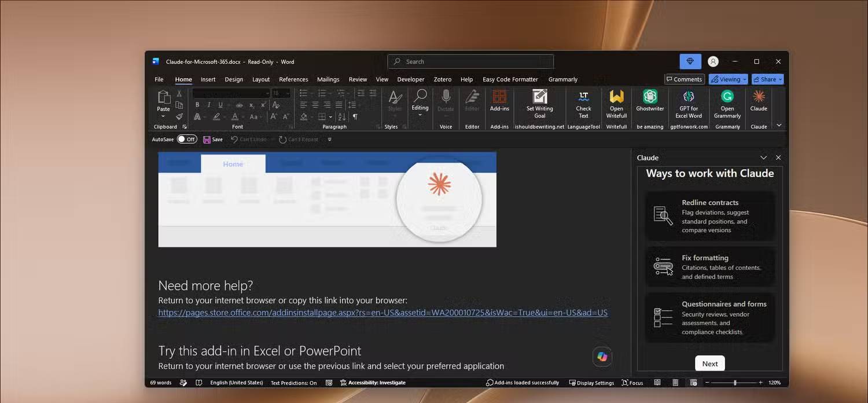Screen dimensions: 868x403
Task: Open the pages.store.office.com install link
Action: 383,313
